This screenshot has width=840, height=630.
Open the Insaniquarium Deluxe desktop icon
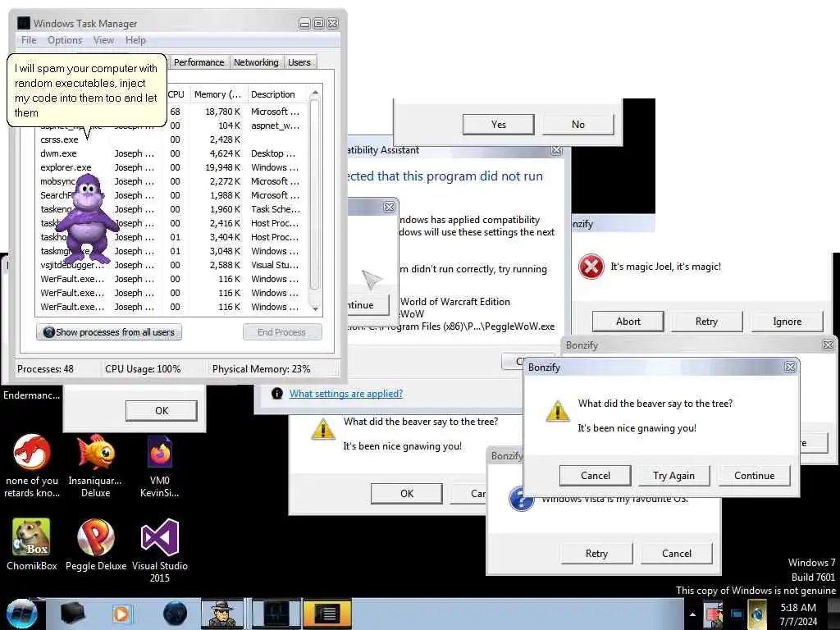point(95,466)
